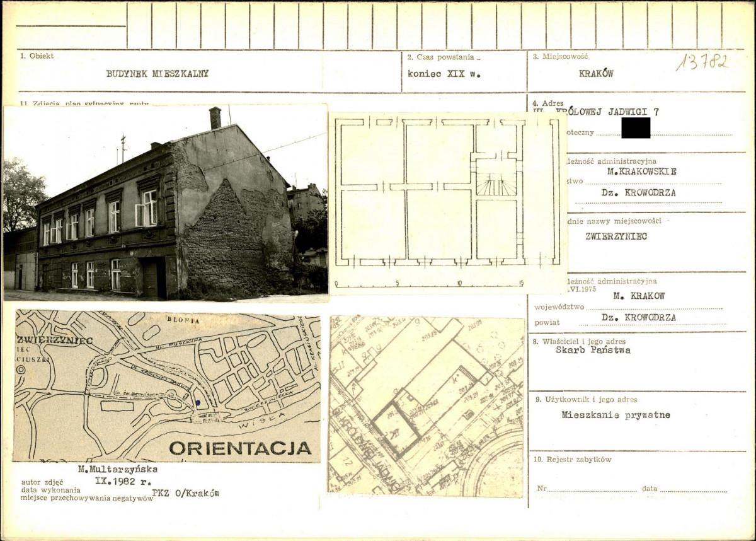The image size is (756, 541).
Task: Click the PKZ O/Kraków storage text
Action: point(185,493)
